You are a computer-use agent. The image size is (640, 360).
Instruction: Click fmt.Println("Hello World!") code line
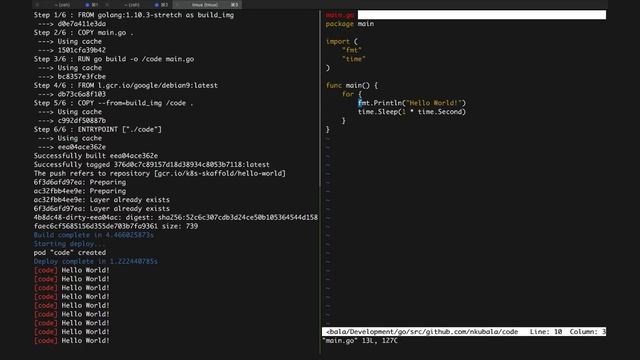pos(412,103)
